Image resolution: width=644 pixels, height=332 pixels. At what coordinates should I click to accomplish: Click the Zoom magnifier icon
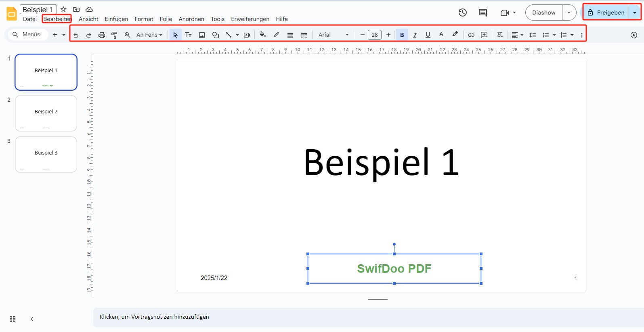click(128, 35)
